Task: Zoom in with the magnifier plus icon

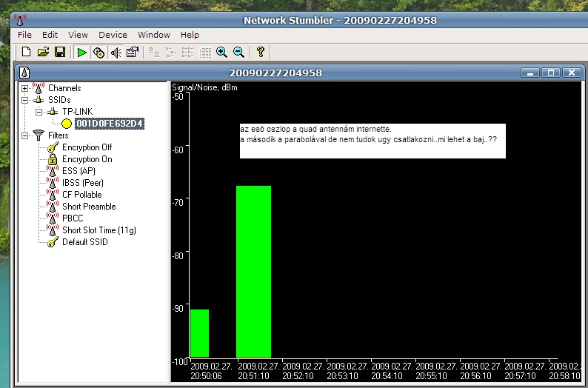Action: (221, 53)
